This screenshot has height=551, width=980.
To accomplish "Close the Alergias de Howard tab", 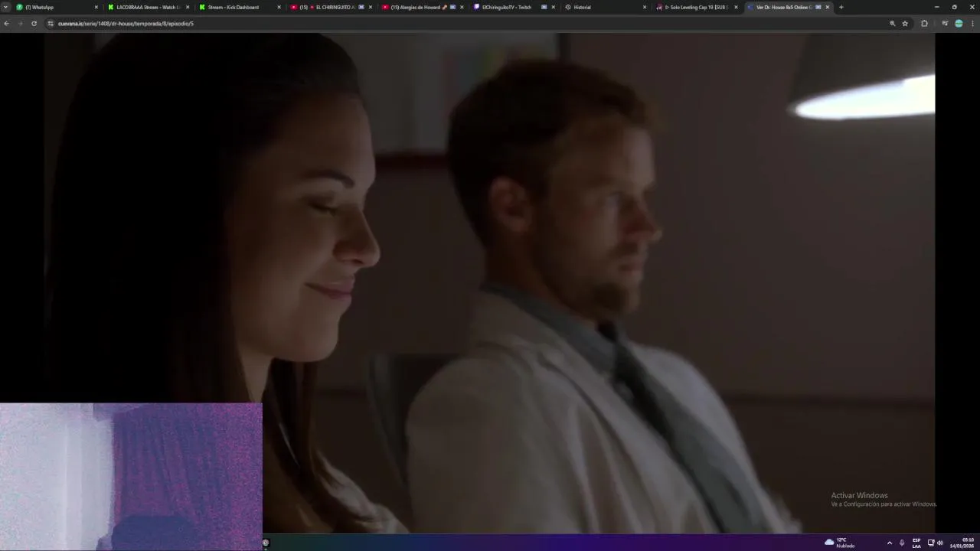I will (462, 7).
